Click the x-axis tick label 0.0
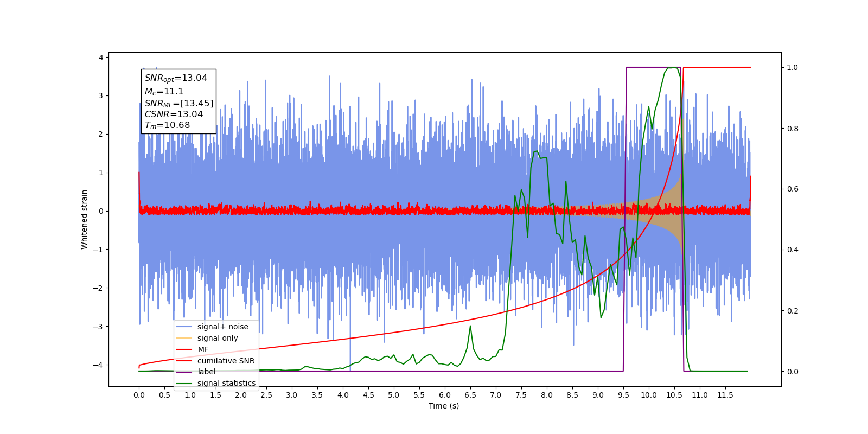868x434 pixels. (139, 395)
